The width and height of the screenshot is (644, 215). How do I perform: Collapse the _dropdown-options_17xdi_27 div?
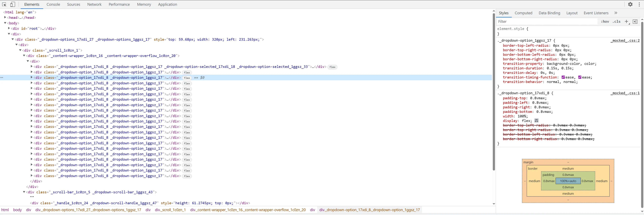pyautogui.click(x=13, y=39)
